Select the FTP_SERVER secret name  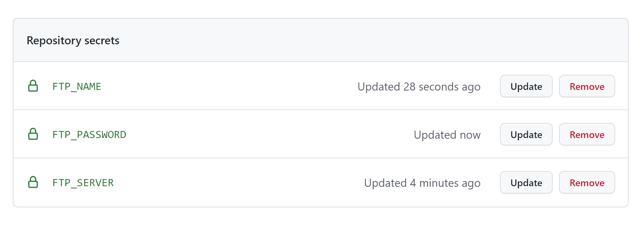point(83,183)
